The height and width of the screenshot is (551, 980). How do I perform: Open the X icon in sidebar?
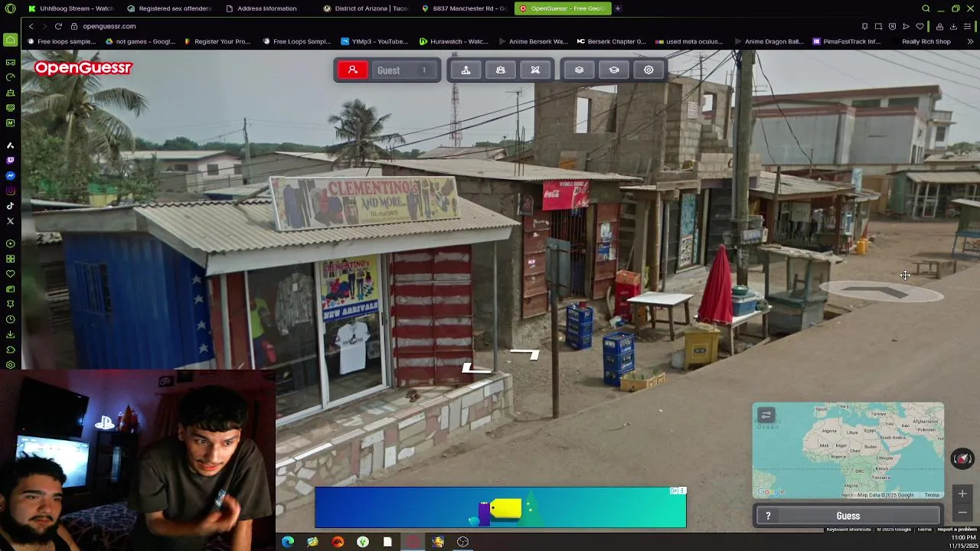point(10,221)
